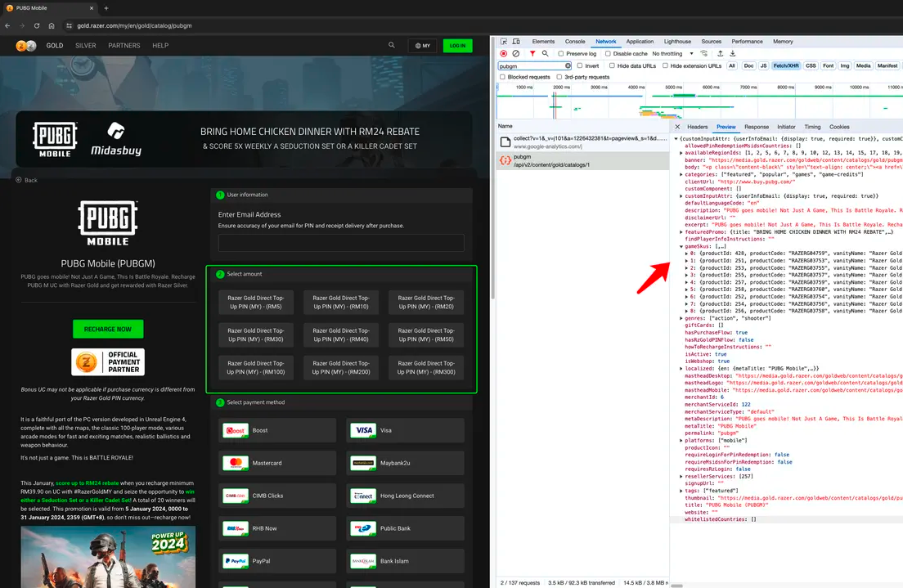The height and width of the screenshot is (588, 903).
Task: Open the PARTNERS navigation link
Action: 124,46
